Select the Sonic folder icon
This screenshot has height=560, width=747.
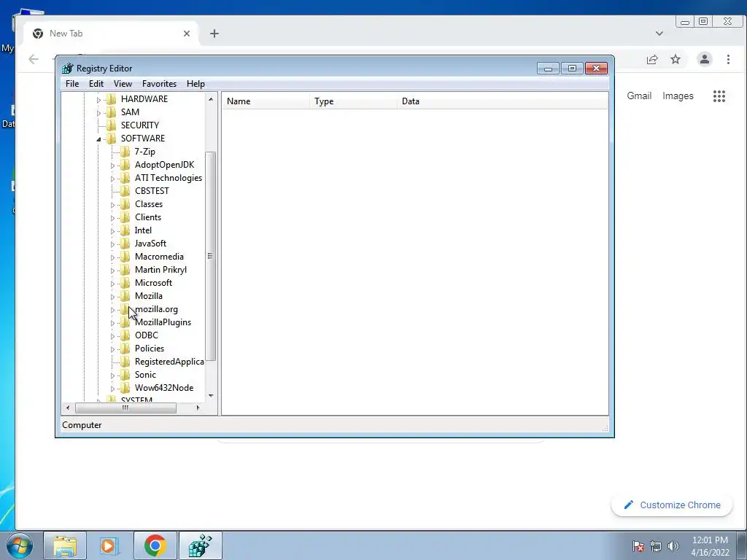click(x=125, y=374)
